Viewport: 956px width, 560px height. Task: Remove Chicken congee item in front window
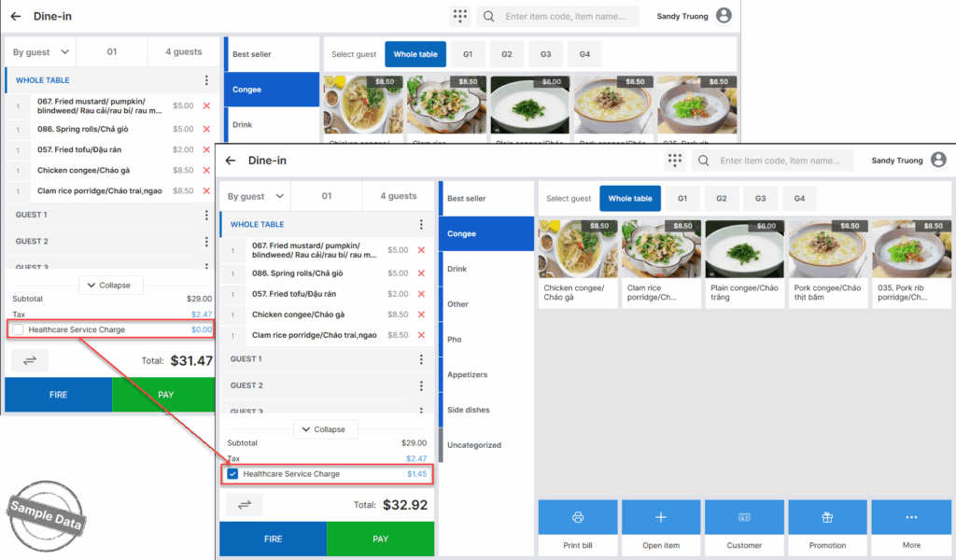421,315
